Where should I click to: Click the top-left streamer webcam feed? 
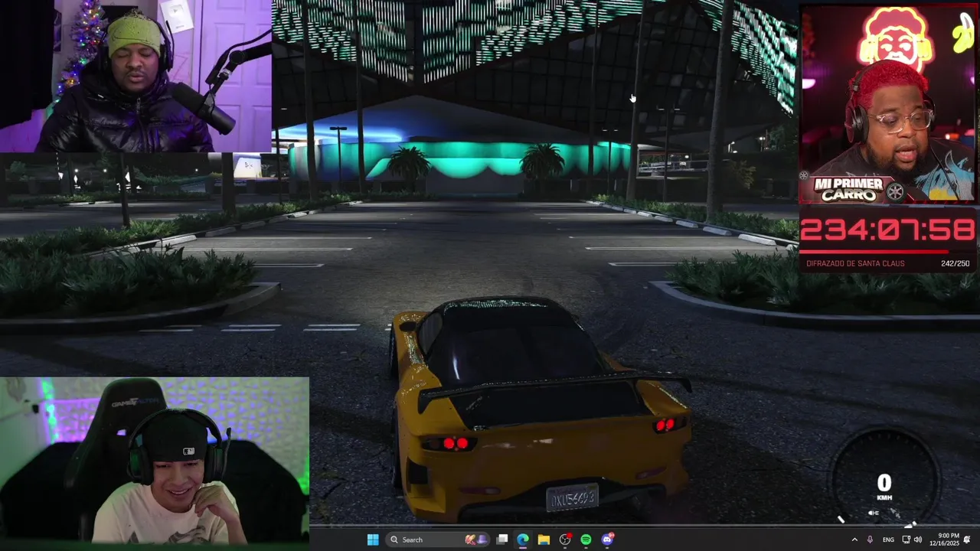pos(136,77)
